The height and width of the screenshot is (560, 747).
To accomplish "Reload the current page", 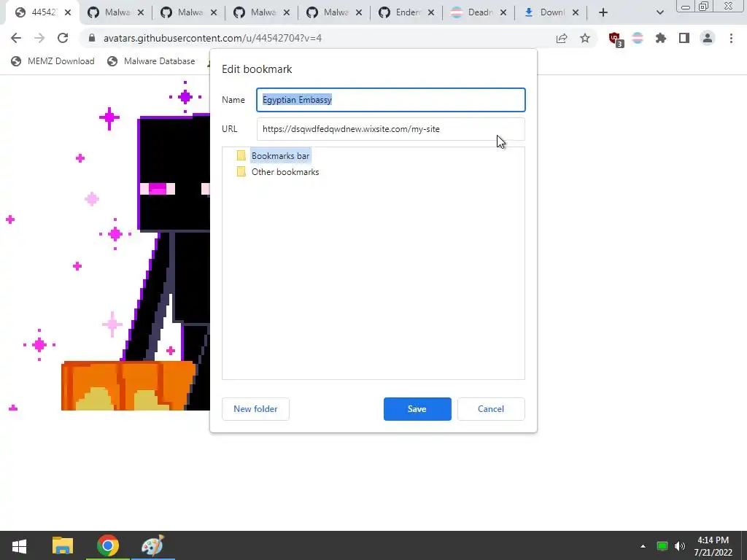I will pyautogui.click(x=63, y=38).
